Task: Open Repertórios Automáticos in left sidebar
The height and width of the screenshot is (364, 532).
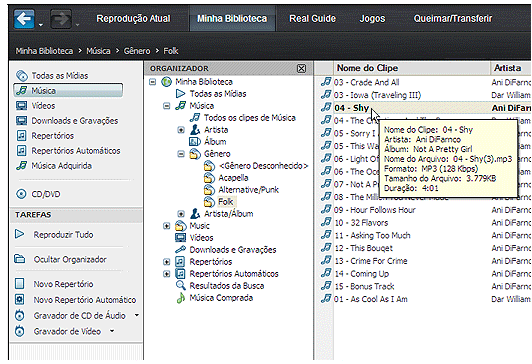Action: click(68, 151)
